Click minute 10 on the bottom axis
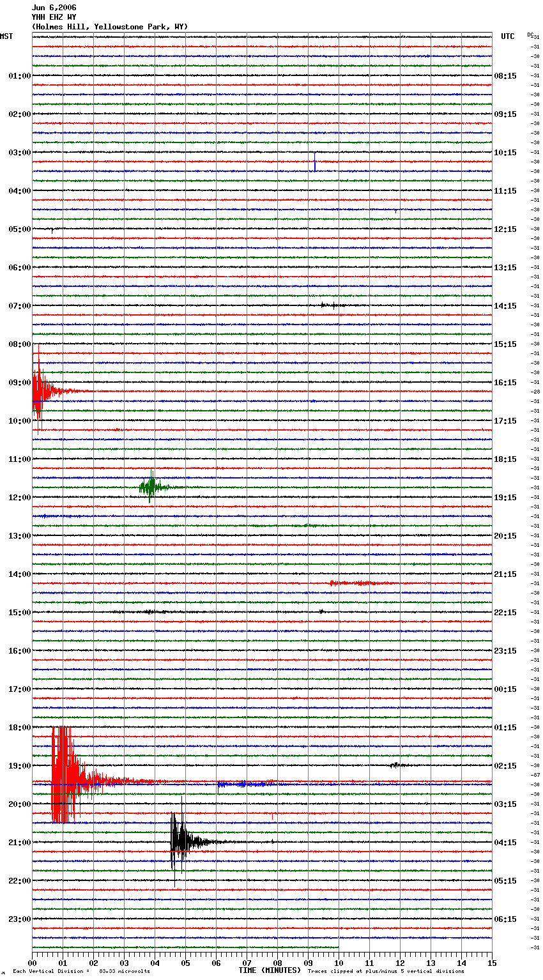This screenshot has width=543, height=980. coord(339,963)
